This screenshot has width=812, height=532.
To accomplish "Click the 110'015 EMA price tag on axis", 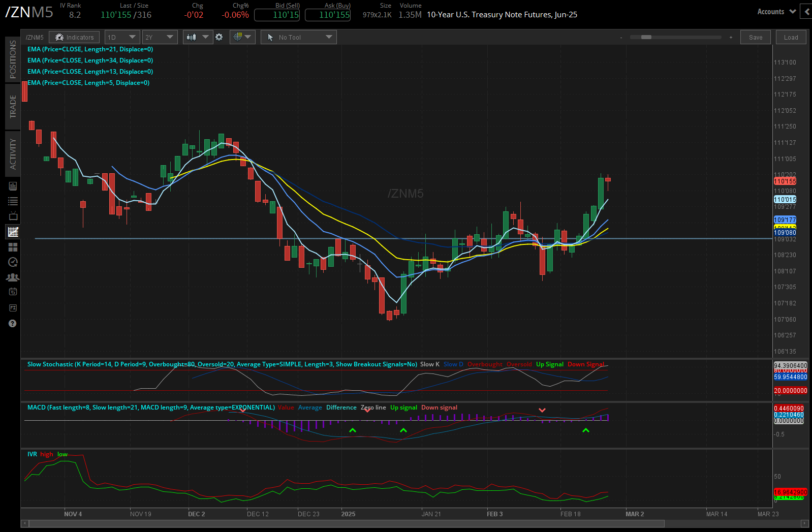I will [x=785, y=200].
